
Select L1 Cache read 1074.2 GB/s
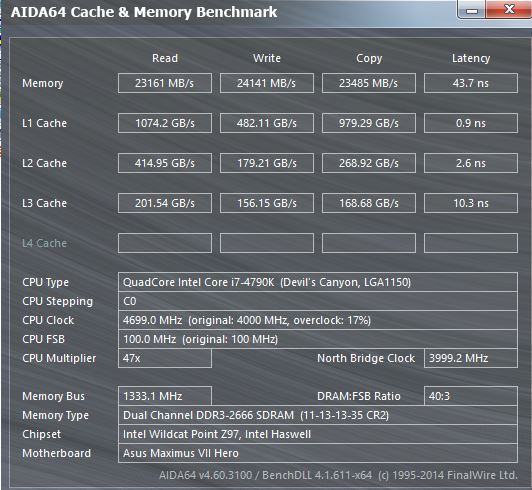[165, 123]
